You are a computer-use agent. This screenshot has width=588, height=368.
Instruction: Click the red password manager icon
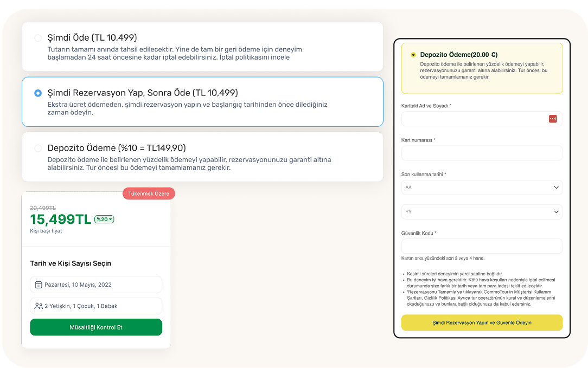(x=553, y=119)
